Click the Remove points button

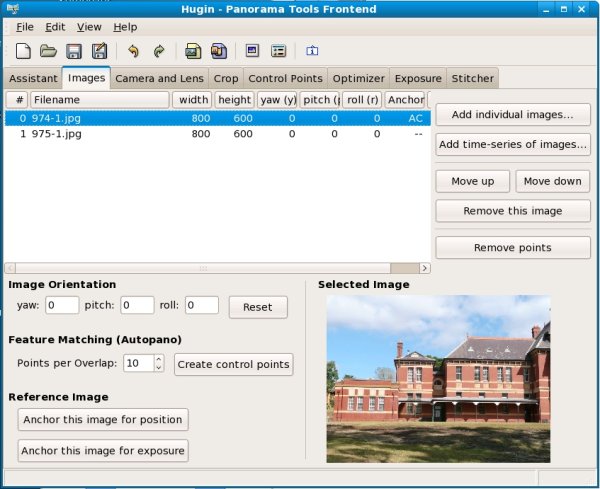coord(513,248)
